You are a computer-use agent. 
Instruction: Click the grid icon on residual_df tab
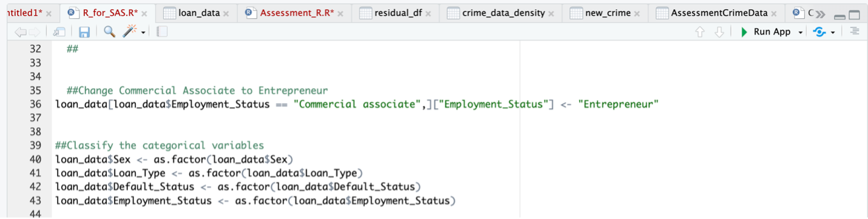(366, 13)
